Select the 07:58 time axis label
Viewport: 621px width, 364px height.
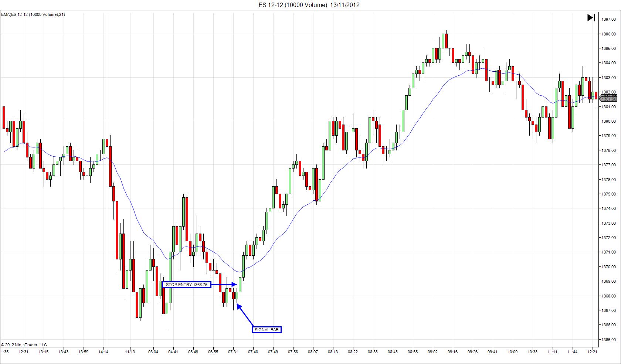[293, 352]
